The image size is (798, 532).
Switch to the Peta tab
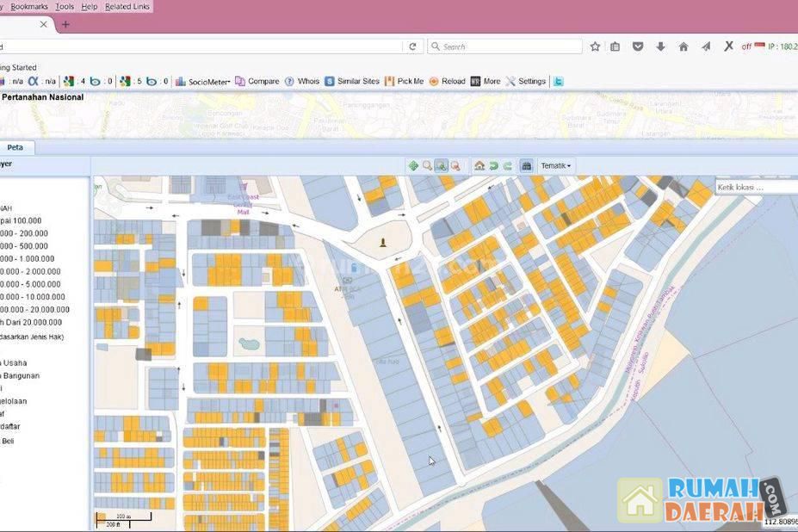pos(15,147)
